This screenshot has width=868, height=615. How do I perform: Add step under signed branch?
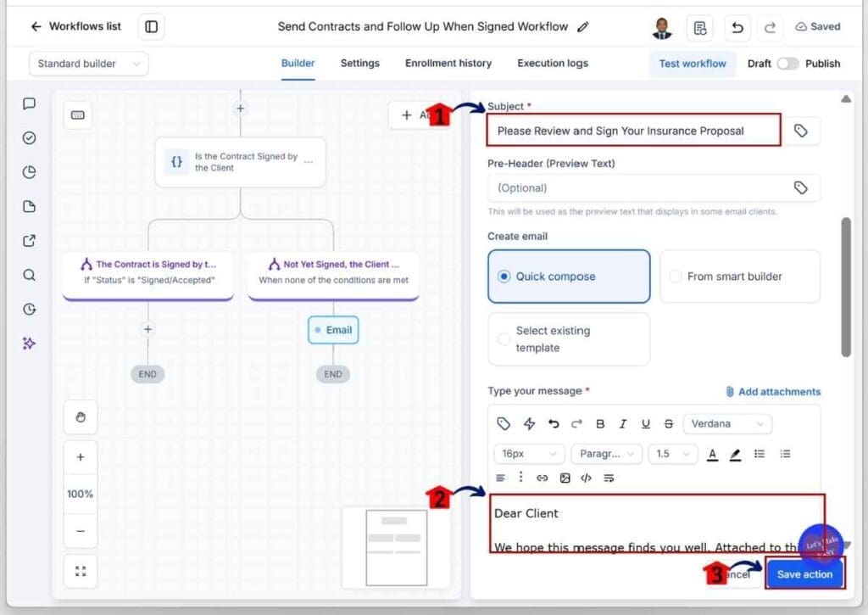pos(147,329)
